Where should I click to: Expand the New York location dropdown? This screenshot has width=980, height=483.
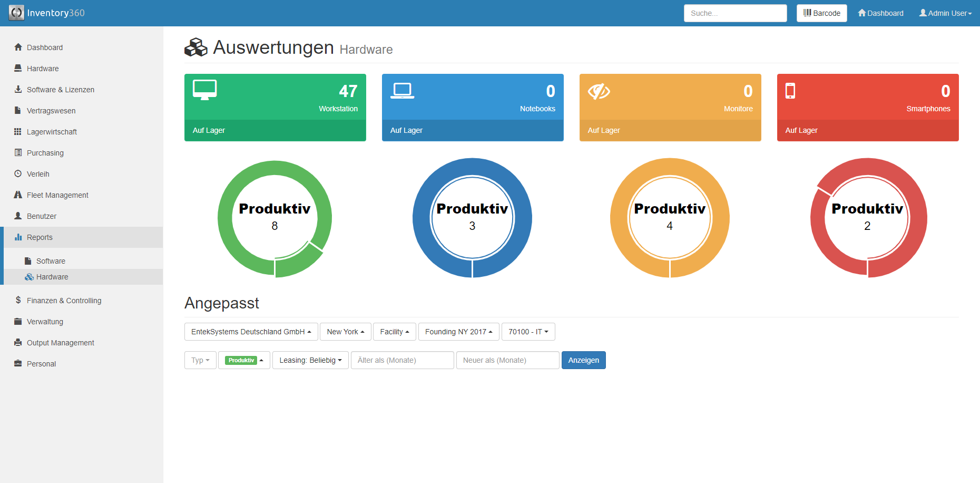coord(345,332)
